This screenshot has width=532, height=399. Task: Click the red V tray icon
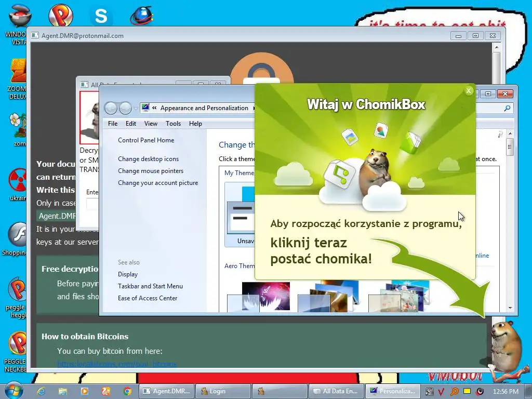[x=441, y=392]
